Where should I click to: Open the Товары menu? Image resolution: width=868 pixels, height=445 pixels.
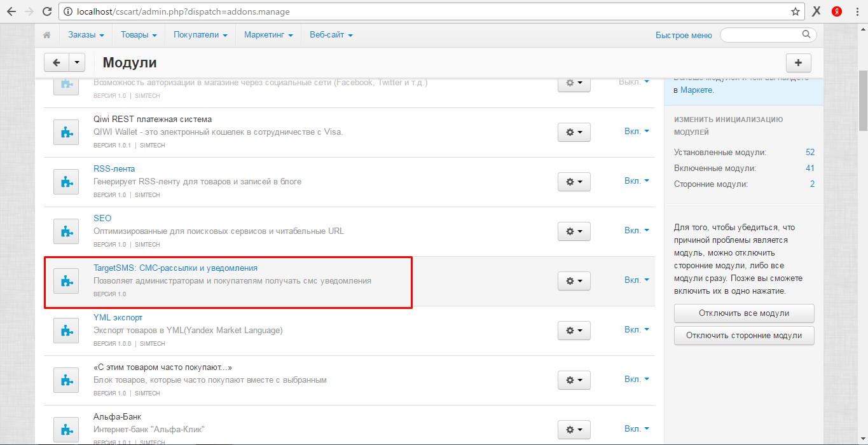coord(139,35)
